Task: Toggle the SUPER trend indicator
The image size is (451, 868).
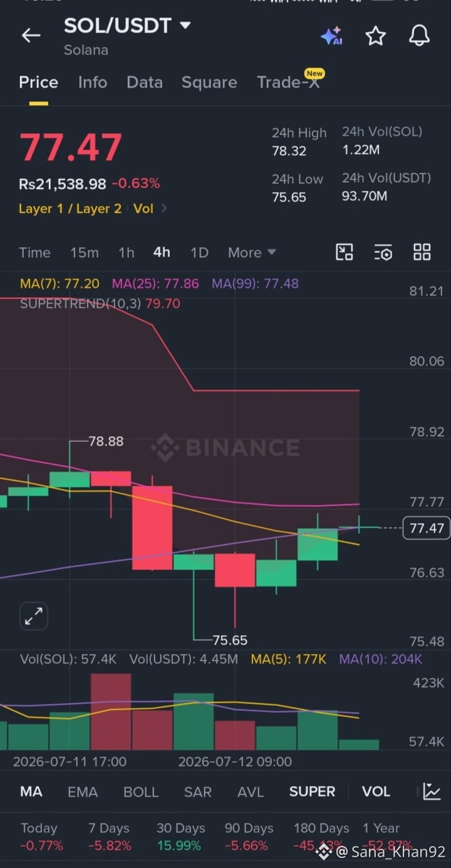Action: click(313, 792)
